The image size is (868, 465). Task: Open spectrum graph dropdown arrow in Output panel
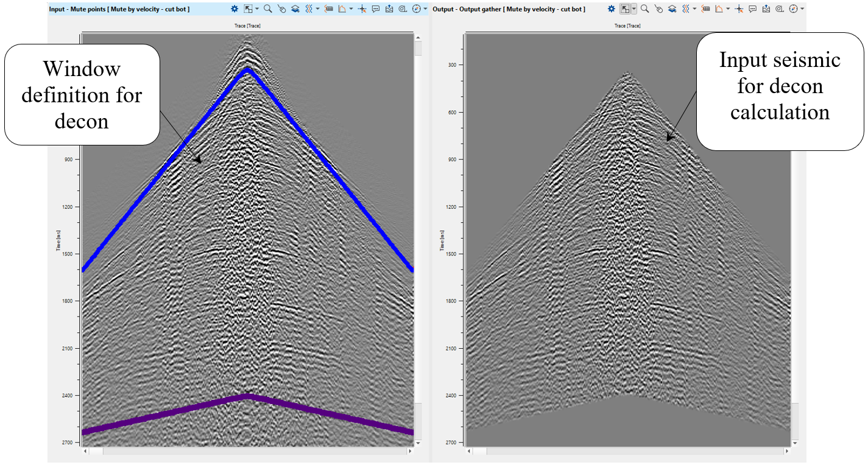pos(729,9)
